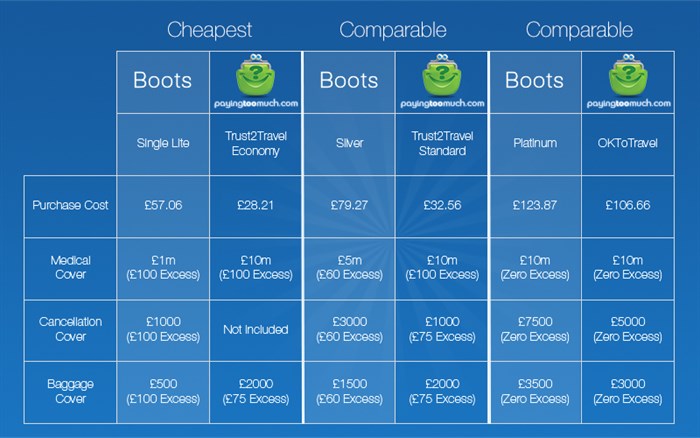
Task: Select the Single Lite plan cell
Action: [x=163, y=144]
